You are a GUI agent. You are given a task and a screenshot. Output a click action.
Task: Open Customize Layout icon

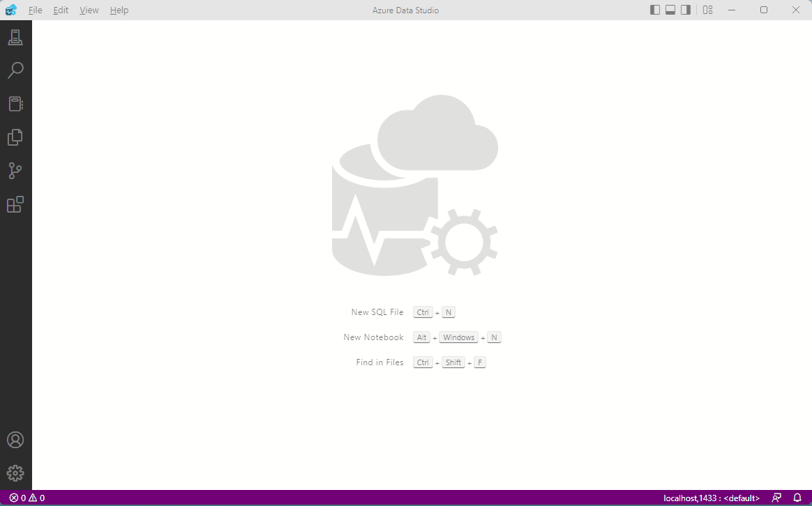[708, 10]
